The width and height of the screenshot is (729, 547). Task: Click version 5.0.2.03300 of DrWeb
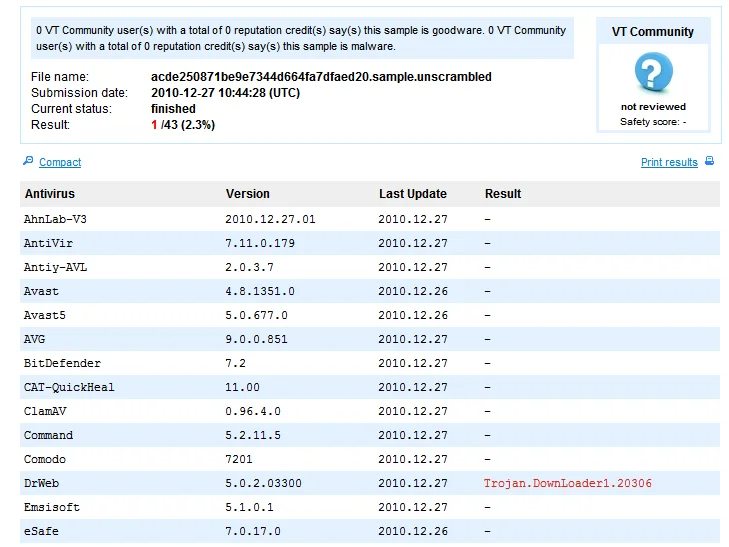coord(264,483)
